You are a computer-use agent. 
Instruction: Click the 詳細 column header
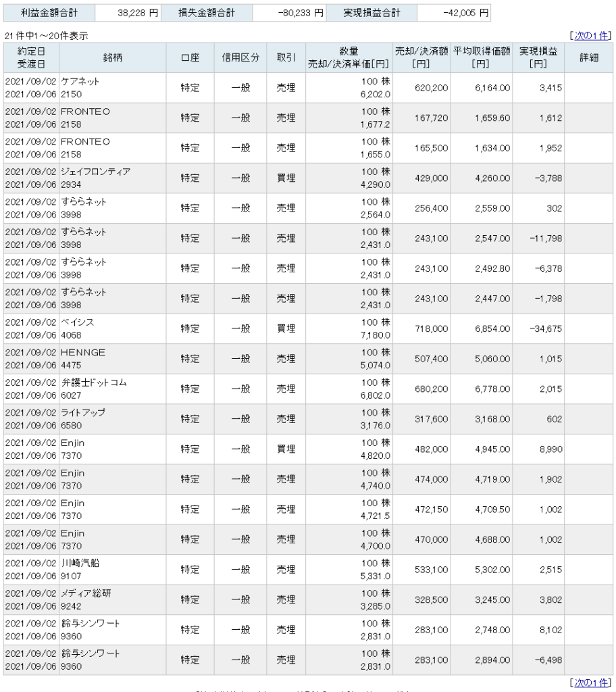tap(588, 58)
